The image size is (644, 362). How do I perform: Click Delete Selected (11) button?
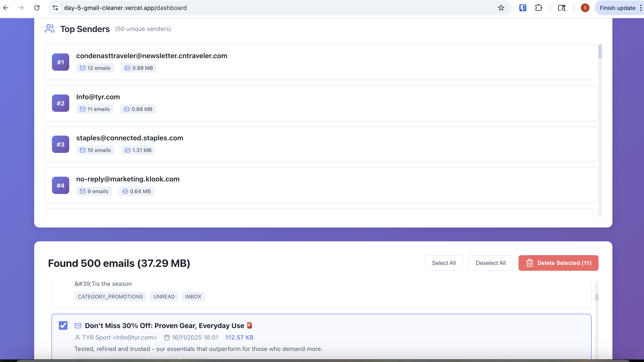(558, 263)
